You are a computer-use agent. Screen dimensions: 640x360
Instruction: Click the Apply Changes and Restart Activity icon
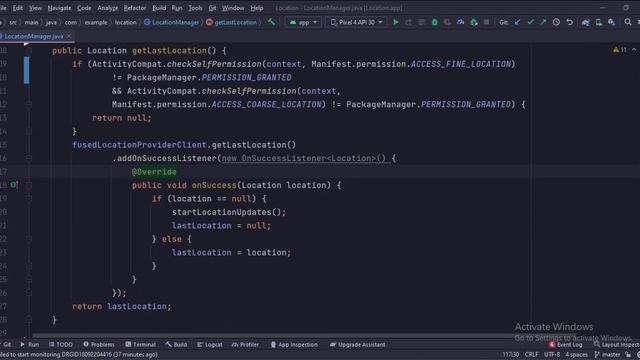point(409,22)
